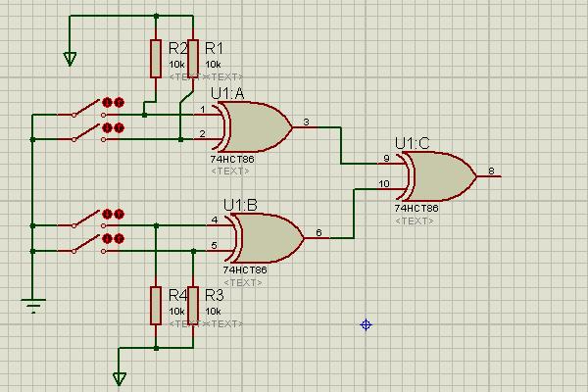This screenshot has height=392, width=588.
Task: Click output pin 8 of U1:C
Action: click(x=489, y=176)
